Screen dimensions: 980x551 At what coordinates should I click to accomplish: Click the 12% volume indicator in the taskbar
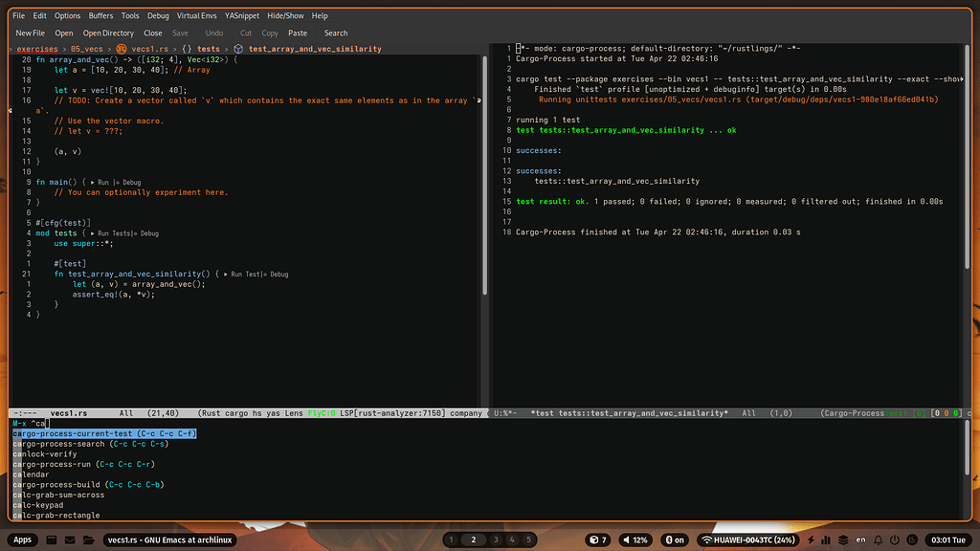tap(636, 540)
